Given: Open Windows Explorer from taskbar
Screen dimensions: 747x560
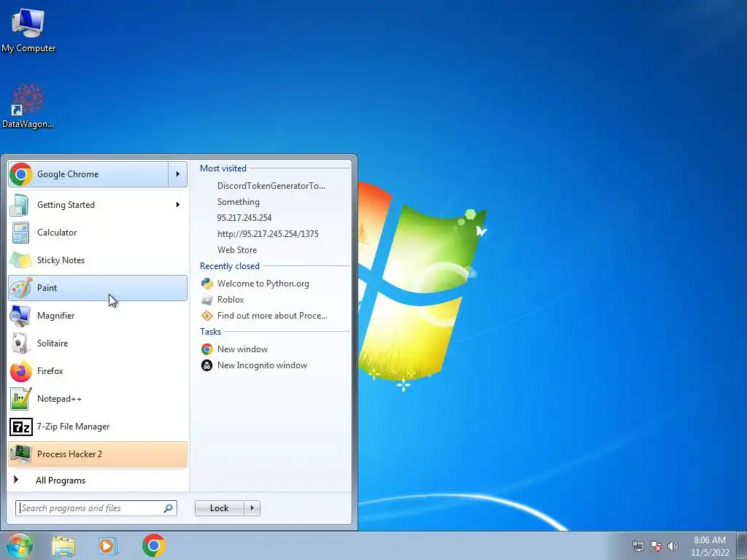Looking at the screenshot, I should click(x=63, y=546).
